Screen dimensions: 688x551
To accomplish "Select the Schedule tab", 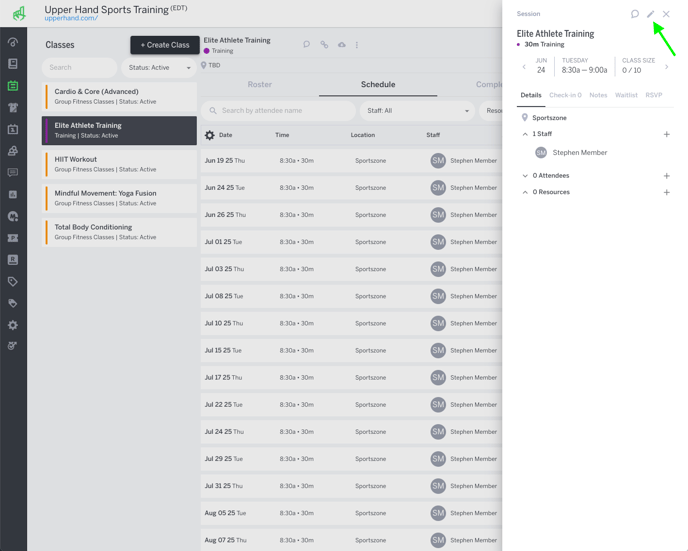I will pos(378,84).
